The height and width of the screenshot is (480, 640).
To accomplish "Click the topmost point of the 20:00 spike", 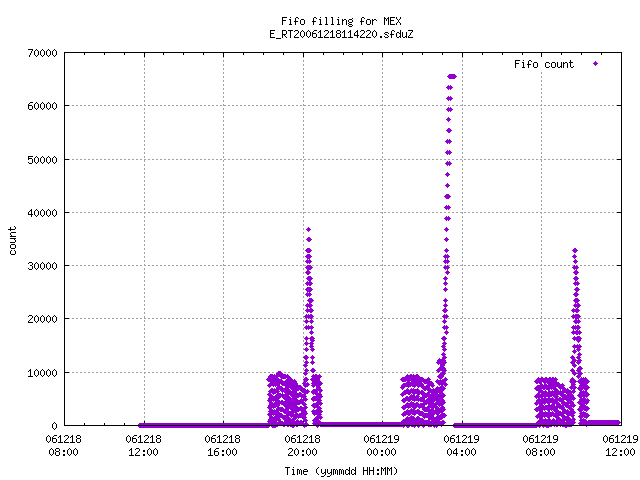I will [309, 229].
